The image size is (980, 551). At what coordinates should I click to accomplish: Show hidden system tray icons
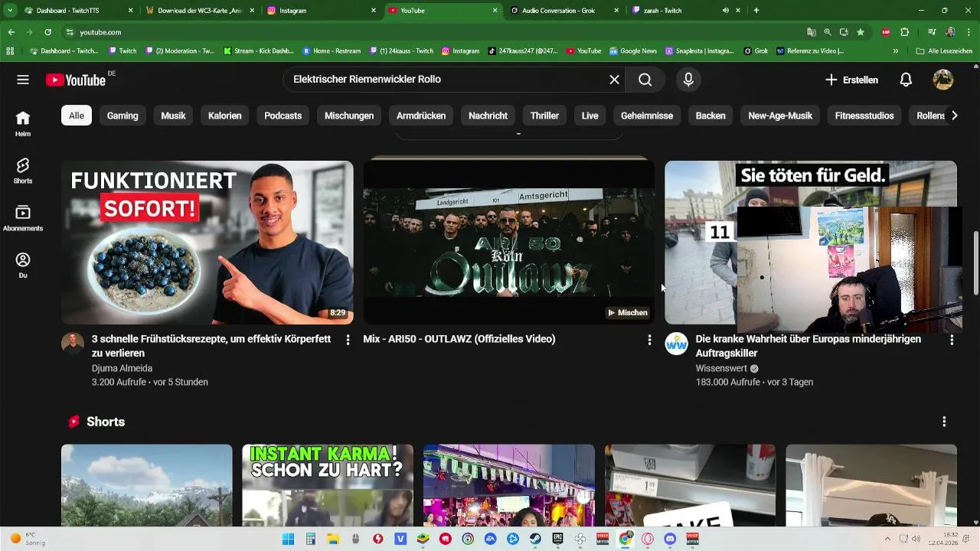[887, 539]
